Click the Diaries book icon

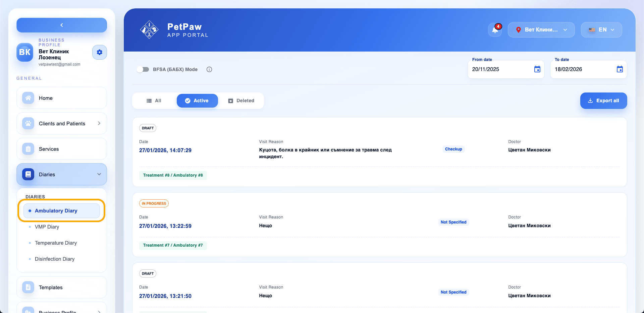click(28, 174)
